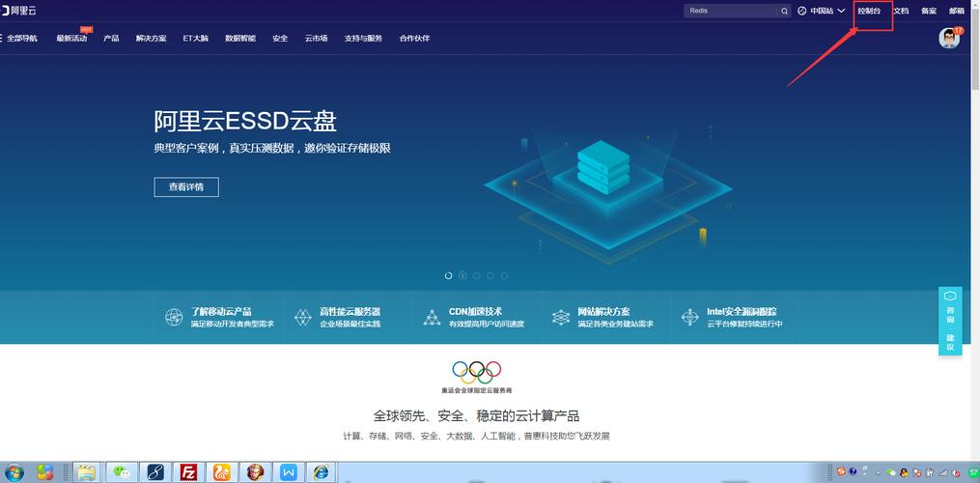This screenshot has width=980, height=483.
Task: Open the 咨询·建议 side widget
Action: coord(950,321)
